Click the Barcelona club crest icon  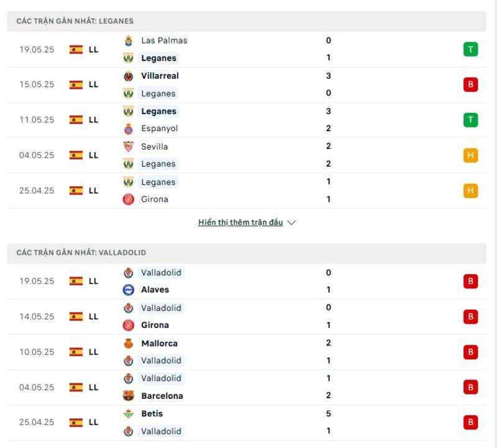(129, 396)
